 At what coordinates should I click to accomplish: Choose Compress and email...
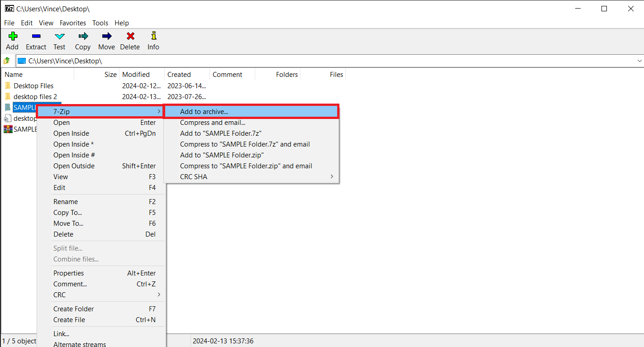pyautogui.click(x=251, y=123)
